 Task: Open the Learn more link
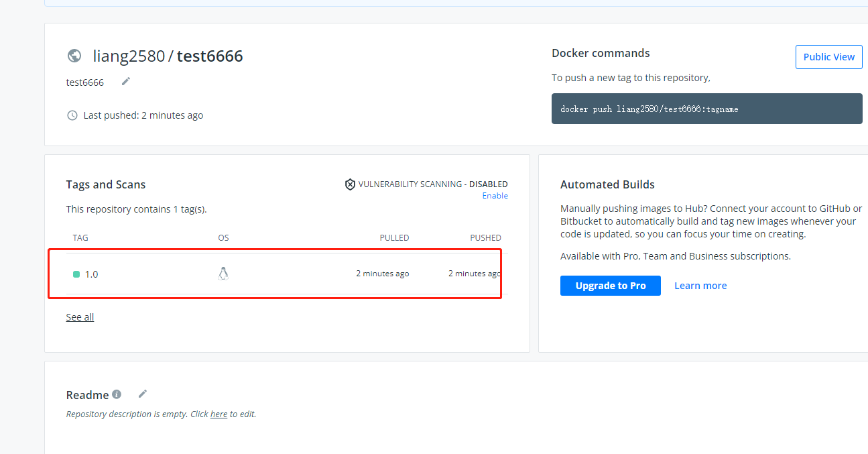pyautogui.click(x=700, y=286)
